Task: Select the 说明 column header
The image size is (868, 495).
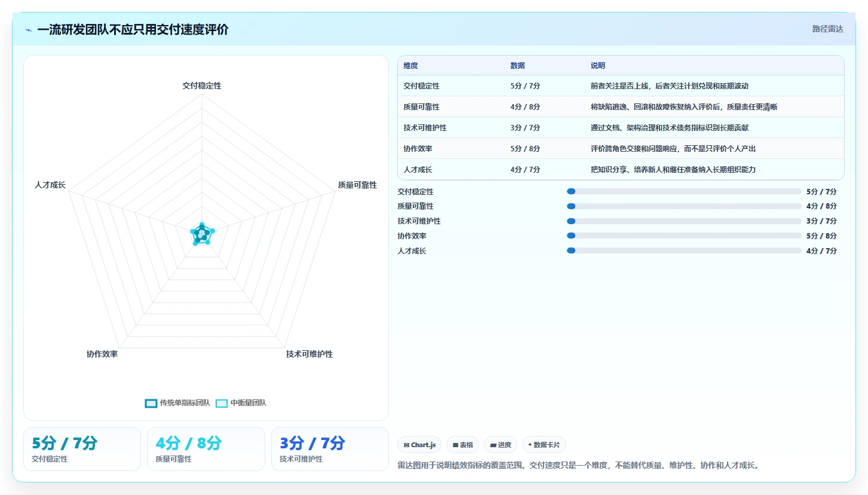Action: click(x=598, y=66)
